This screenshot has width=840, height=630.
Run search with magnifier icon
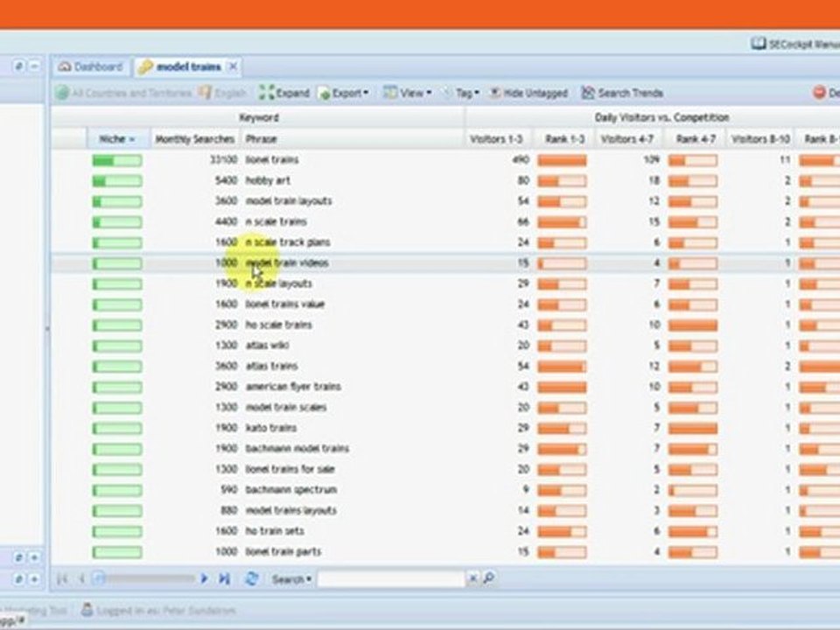(488, 578)
